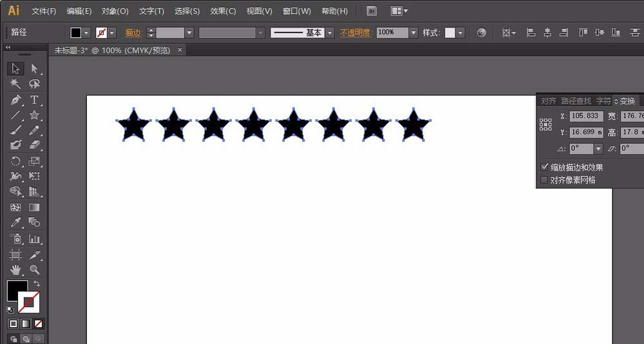The width and height of the screenshot is (644, 344).
Task: Toggle 缩放描边和效果 checkbox
Action: [x=544, y=167]
